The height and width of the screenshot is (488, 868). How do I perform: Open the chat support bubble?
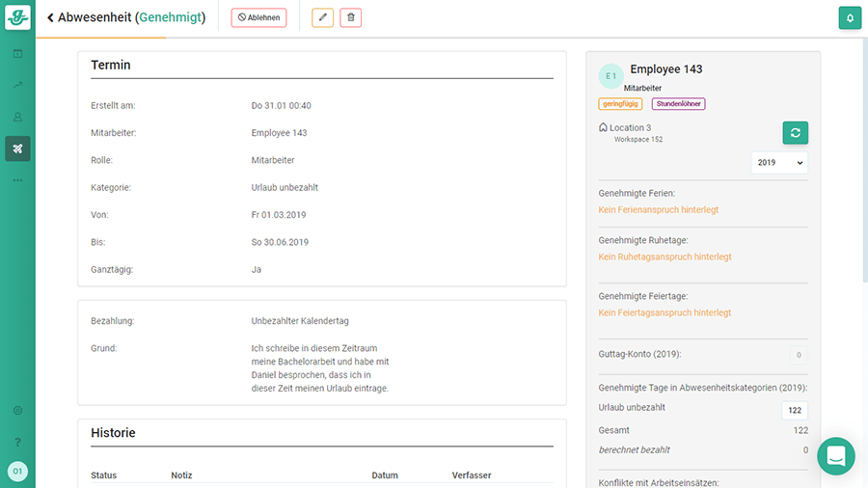[x=835, y=456]
